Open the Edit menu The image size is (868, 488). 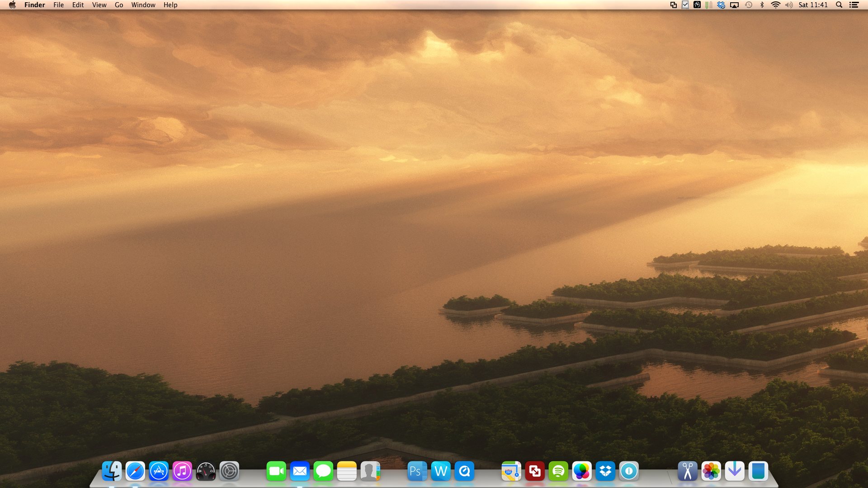[78, 5]
